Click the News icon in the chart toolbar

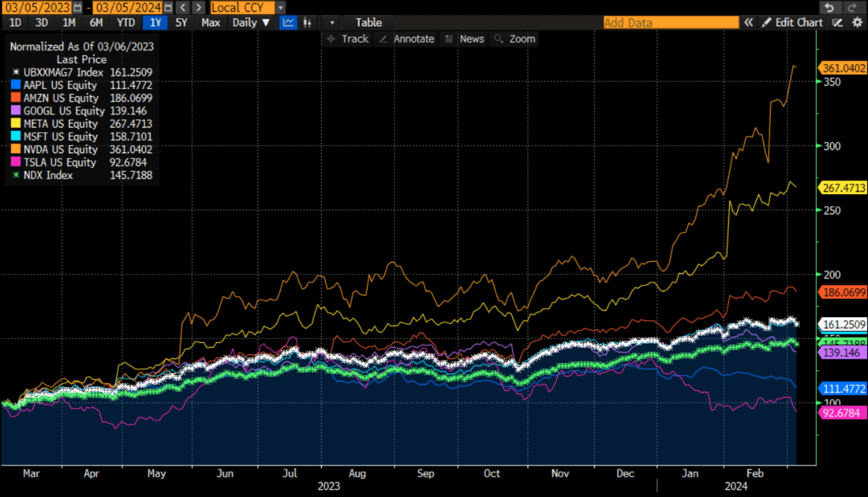[465, 38]
